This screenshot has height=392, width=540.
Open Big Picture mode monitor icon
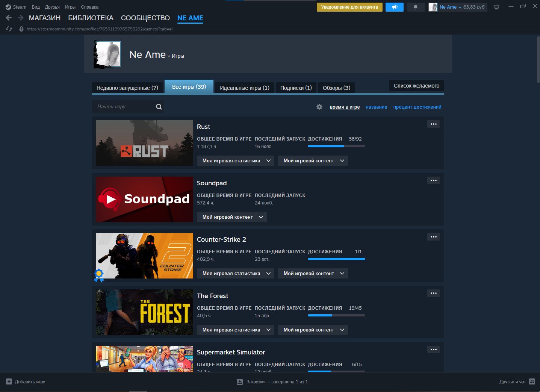tap(496, 7)
